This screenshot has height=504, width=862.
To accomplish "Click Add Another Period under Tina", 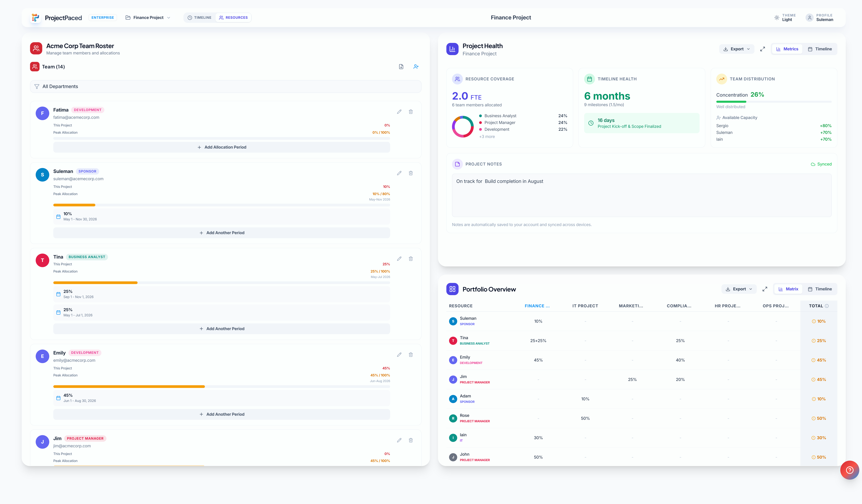I will pyautogui.click(x=222, y=329).
